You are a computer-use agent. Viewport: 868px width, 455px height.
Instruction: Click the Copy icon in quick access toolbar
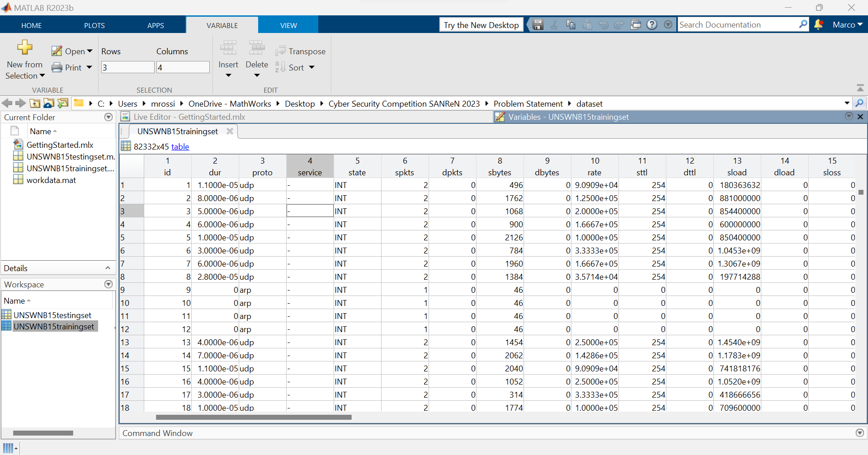[571, 24]
